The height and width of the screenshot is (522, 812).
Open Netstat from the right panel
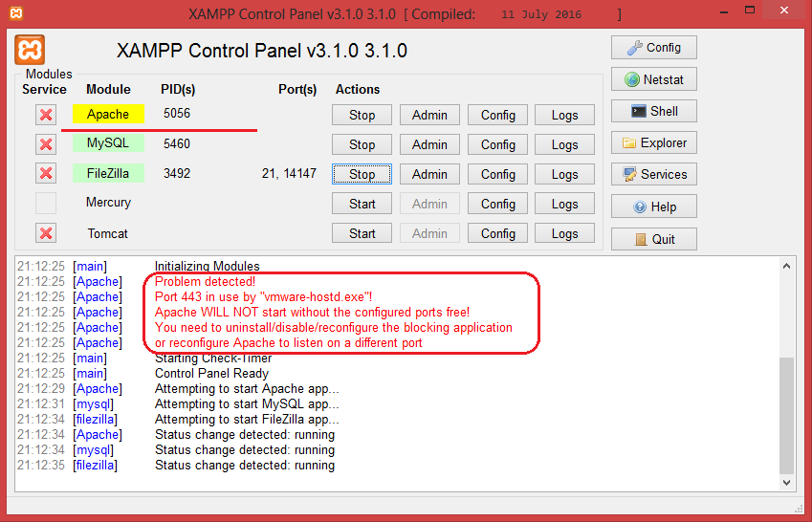654,79
